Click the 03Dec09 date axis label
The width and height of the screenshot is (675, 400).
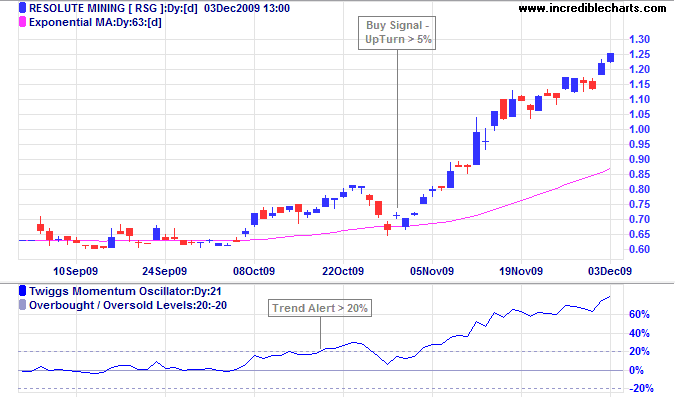610,271
